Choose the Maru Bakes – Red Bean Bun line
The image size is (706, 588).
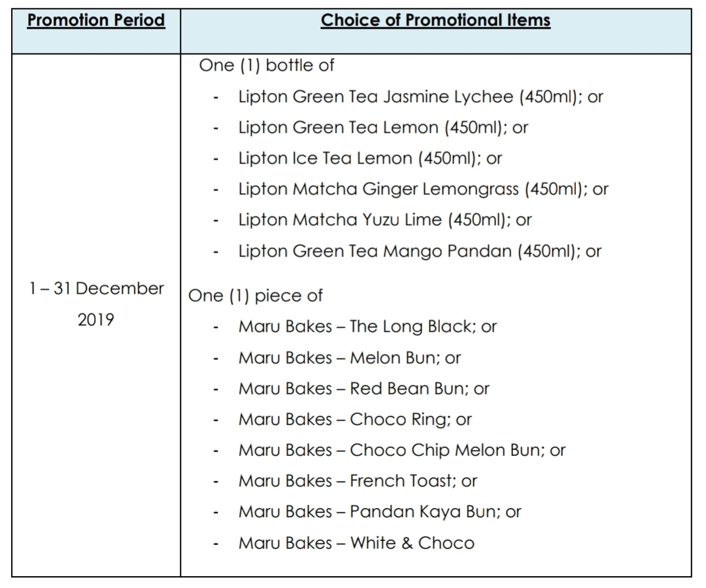363,389
